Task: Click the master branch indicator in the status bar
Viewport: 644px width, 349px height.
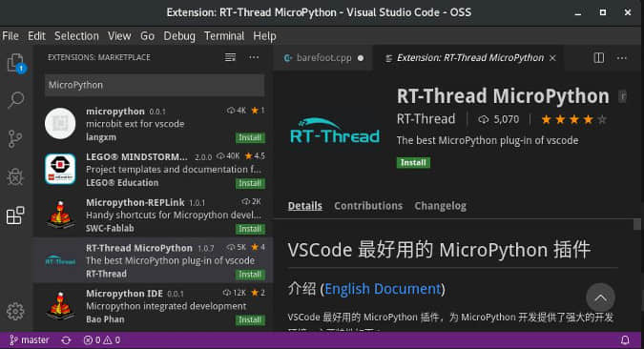Action: [30, 340]
